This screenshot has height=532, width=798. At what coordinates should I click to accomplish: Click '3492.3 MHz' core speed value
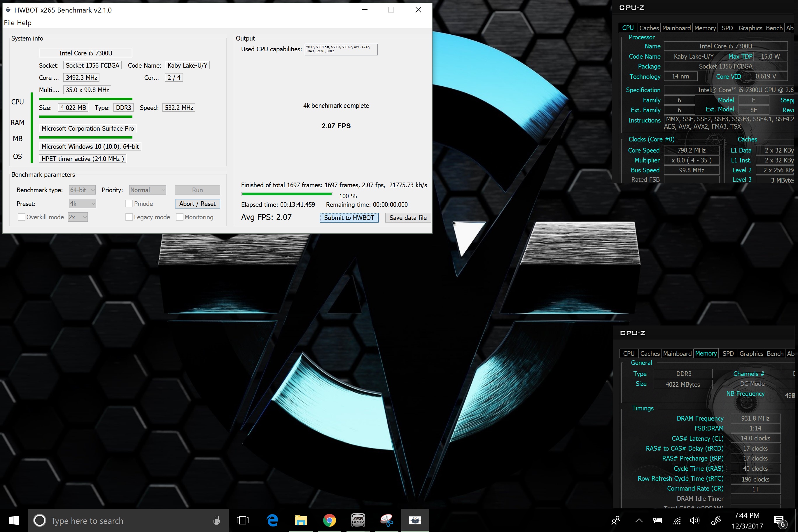pyautogui.click(x=81, y=78)
